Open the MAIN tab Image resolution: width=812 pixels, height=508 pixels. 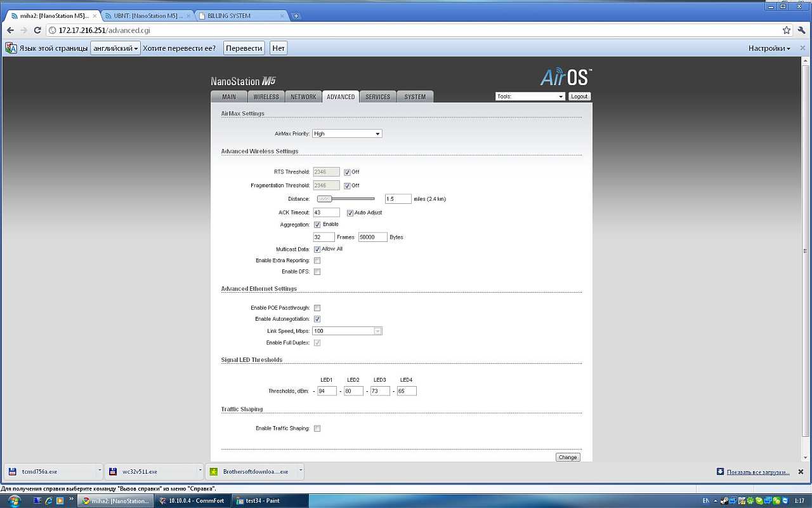[x=229, y=97]
